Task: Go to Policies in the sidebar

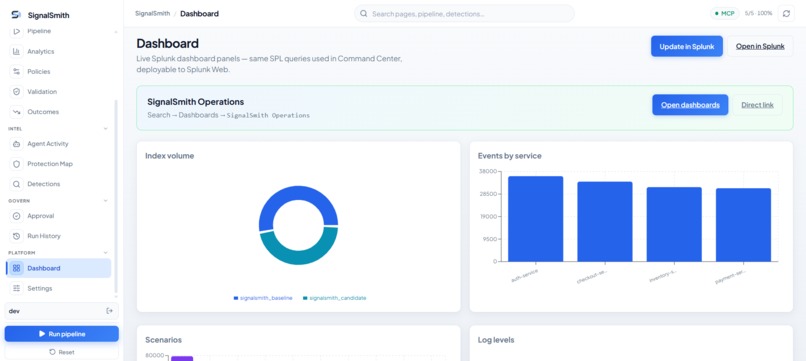Action: click(60, 71)
